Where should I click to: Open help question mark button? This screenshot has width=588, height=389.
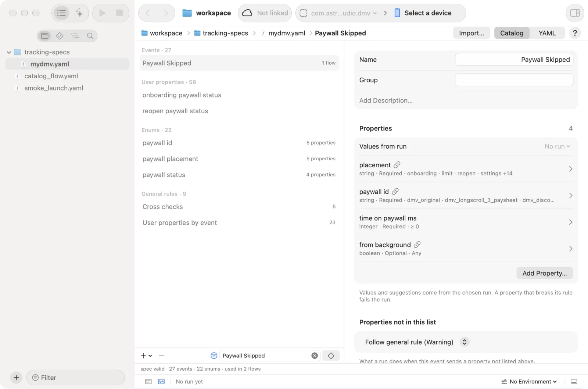[x=575, y=33]
